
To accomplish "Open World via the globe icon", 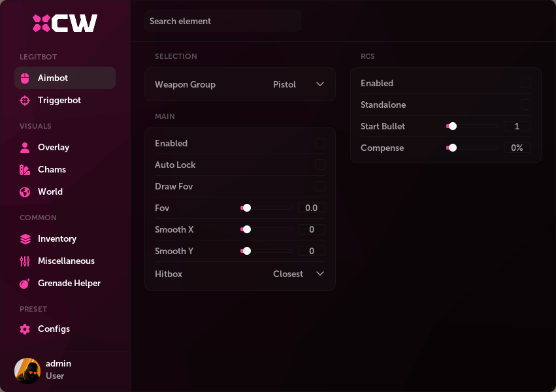I will coord(24,191).
